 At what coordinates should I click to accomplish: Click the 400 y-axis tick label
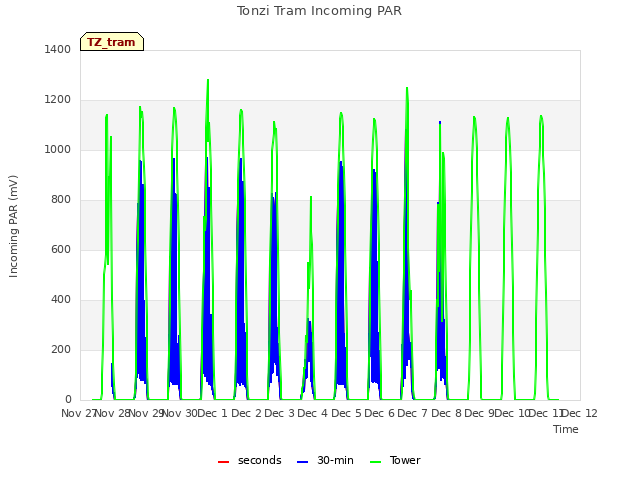[x=61, y=300]
